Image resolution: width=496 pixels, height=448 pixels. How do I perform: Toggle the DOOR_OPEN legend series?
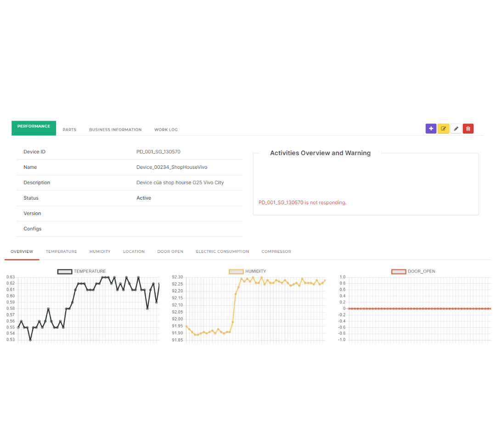pyautogui.click(x=413, y=271)
